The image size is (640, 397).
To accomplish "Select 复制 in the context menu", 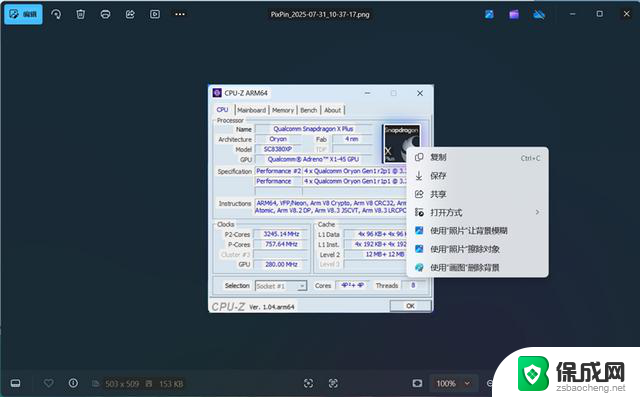I will [x=477, y=157].
